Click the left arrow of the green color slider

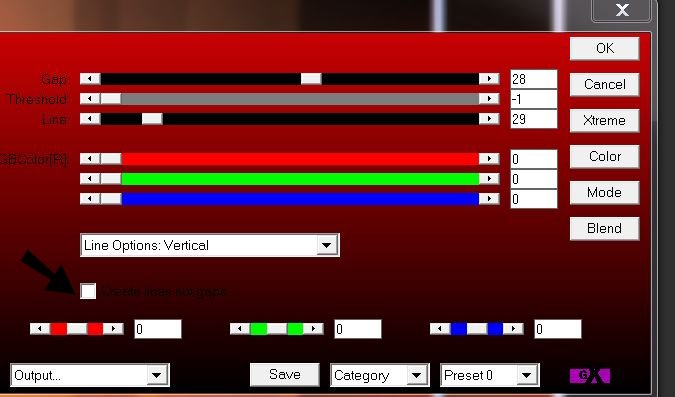click(90, 179)
